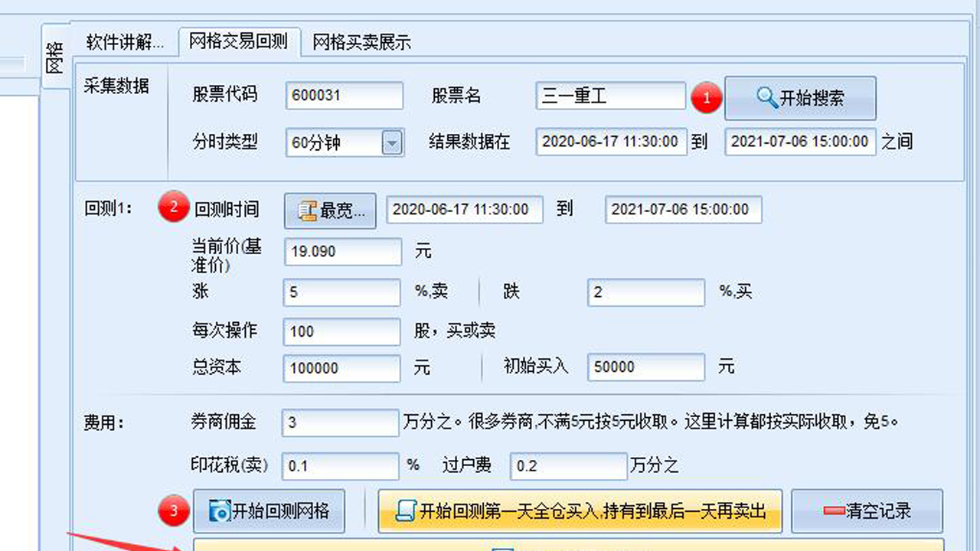980x551 pixels.
Task: Open the 分时类型 60分钟 dropdown arrow
Action: 392,142
